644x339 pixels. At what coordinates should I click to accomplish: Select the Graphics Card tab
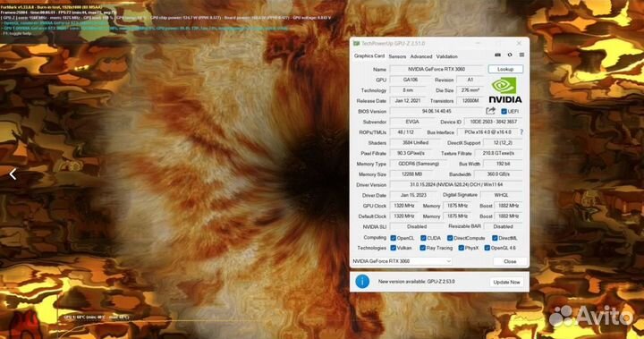pyautogui.click(x=369, y=55)
